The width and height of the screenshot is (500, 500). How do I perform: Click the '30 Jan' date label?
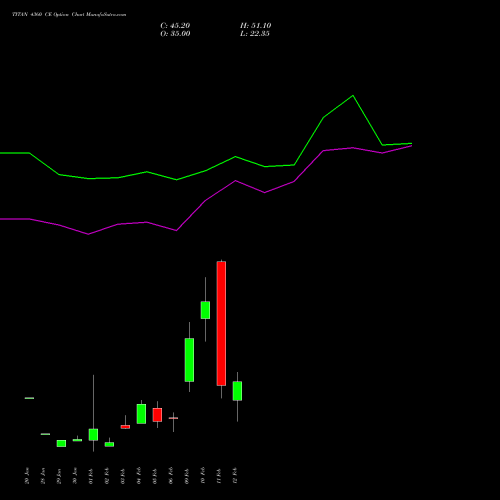[75, 476]
